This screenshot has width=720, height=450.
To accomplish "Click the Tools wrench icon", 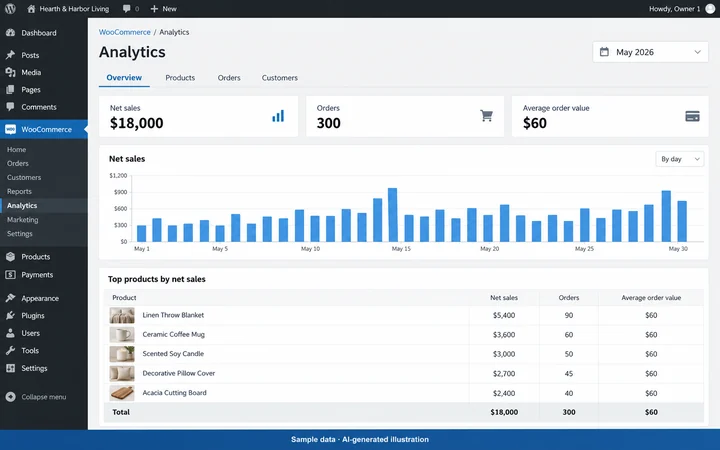I will point(10,350).
